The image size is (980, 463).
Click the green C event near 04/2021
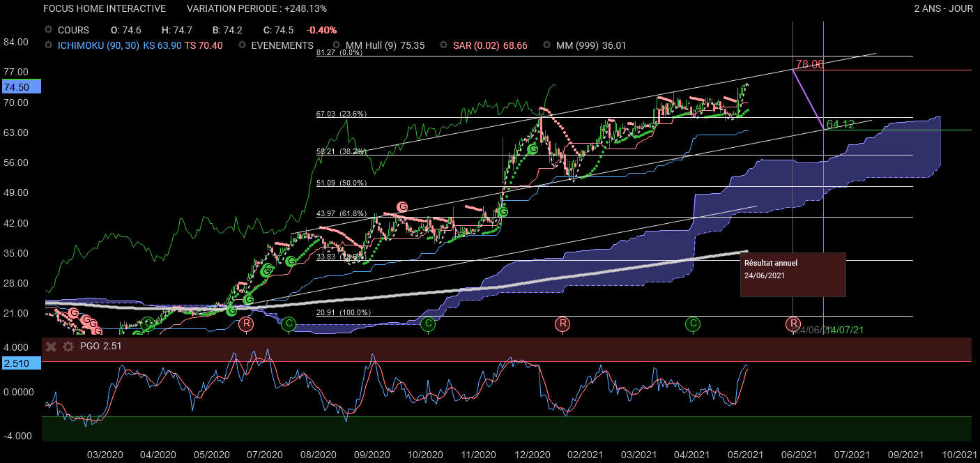(x=692, y=324)
